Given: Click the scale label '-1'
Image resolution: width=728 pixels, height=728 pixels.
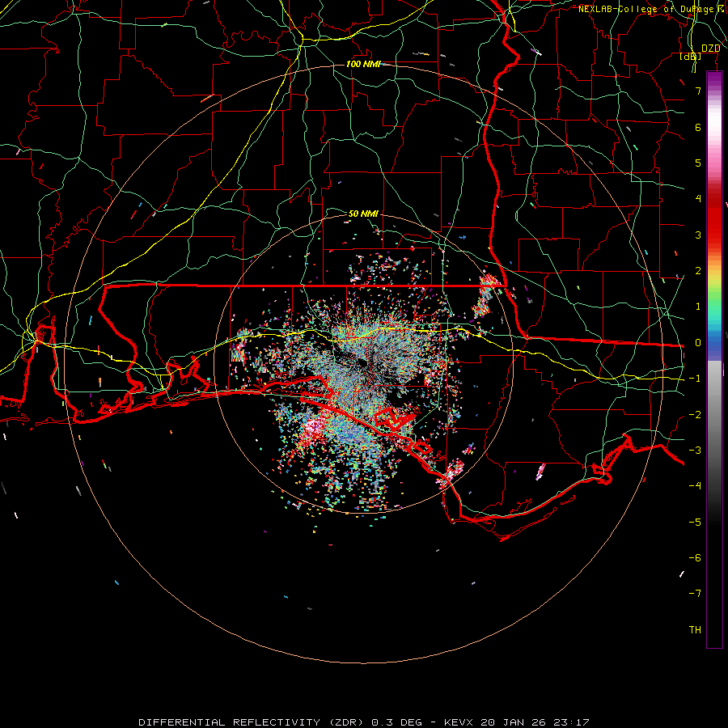Looking at the screenshot, I should click(695, 379).
